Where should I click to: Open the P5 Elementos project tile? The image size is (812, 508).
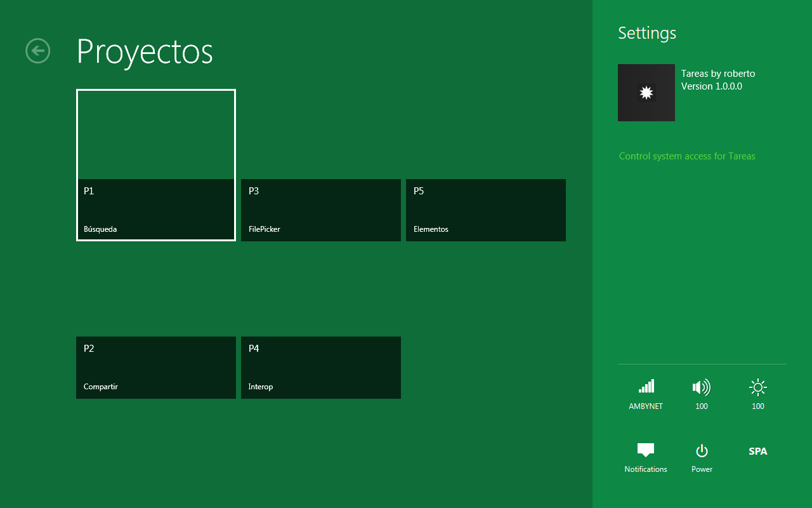pyautogui.click(x=486, y=210)
